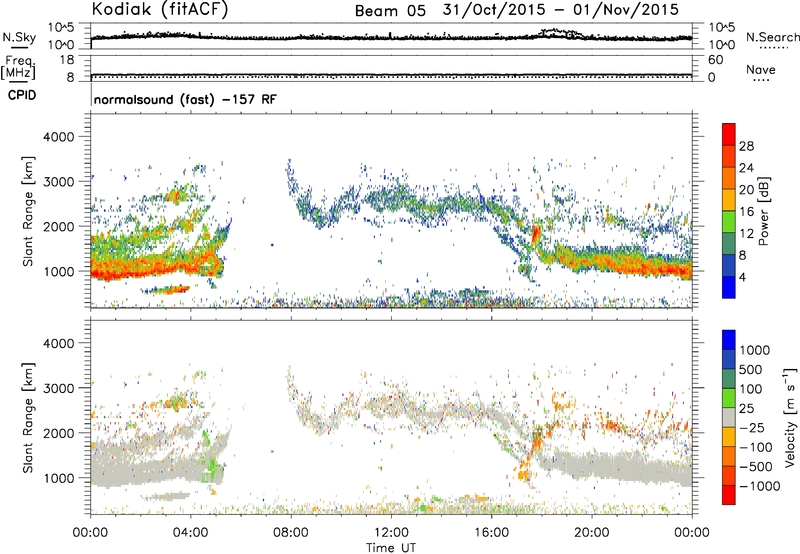Click the "4" tick on Power colorbar
Viewport: 800px width, 554px height.
[x=743, y=277]
